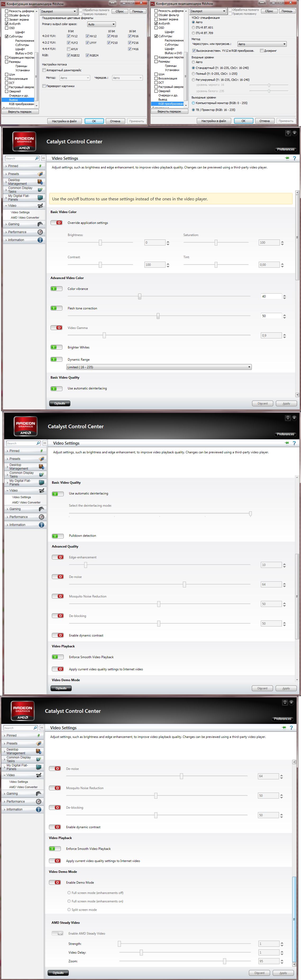Click the Desktop Management icon in the bottom Catalyst window

point(38,751)
